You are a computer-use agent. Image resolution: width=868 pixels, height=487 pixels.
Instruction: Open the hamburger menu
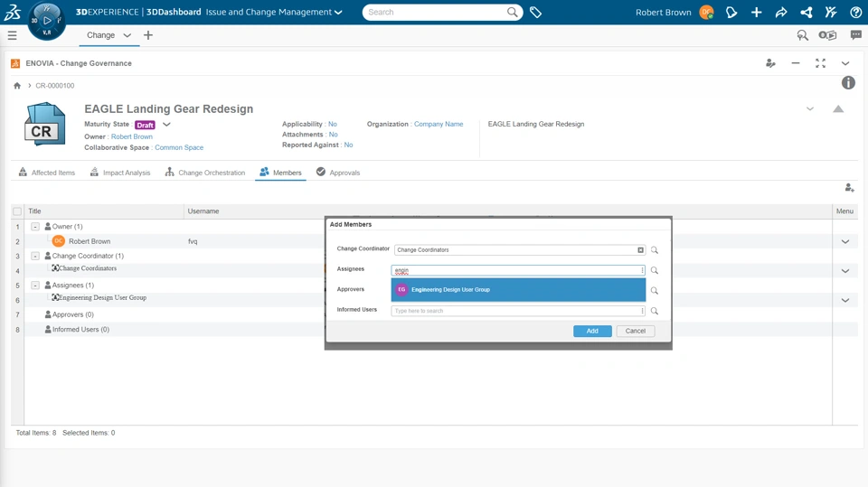click(12, 35)
